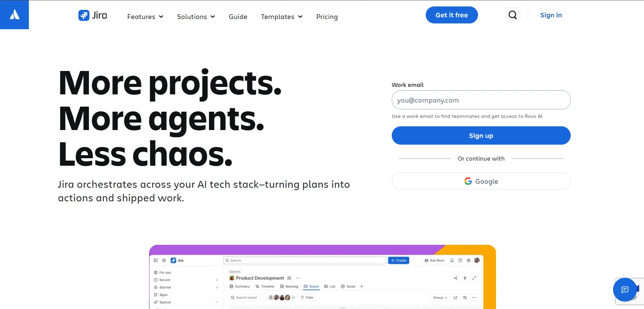Click the blue Sign up button

pyautogui.click(x=481, y=135)
